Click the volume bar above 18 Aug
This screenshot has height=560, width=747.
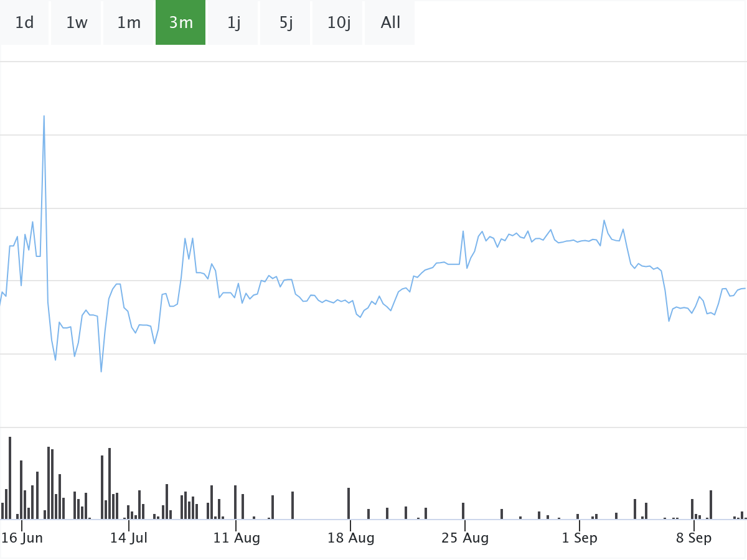(349, 503)
